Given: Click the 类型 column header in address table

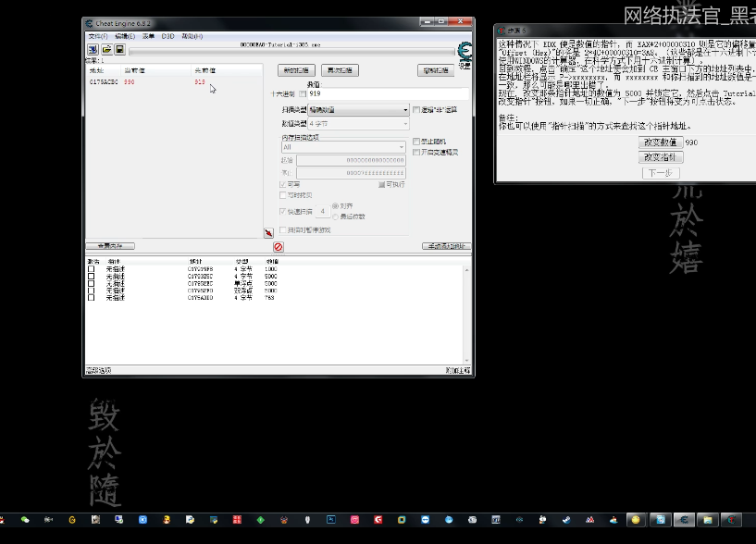Looking at the screenshot, I should click(242, 262).
